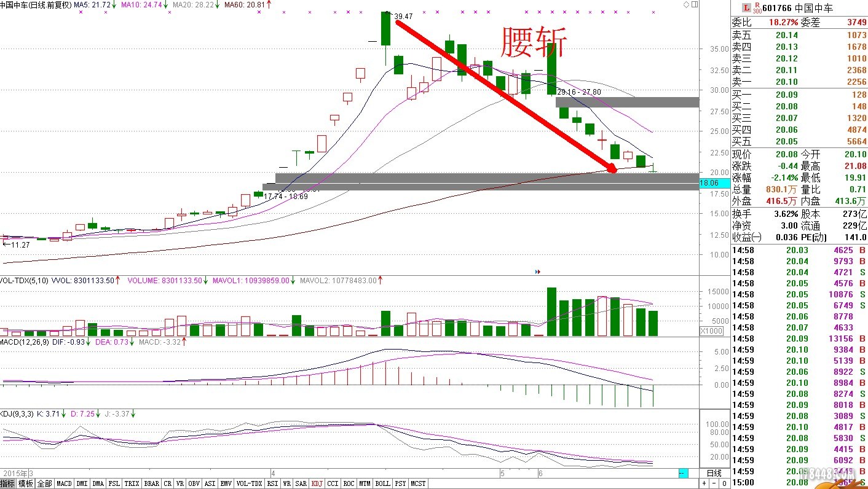This screenshot has width=868, height=489.
Task: Click the 中国中车(日线,前复权) chart title
Action: [36, 5]
